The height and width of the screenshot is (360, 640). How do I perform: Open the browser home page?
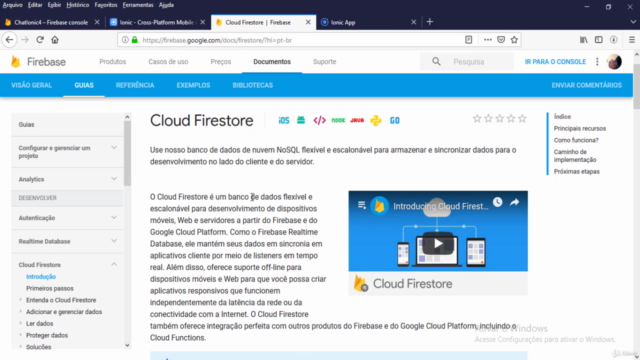click(x=55, y=40)
